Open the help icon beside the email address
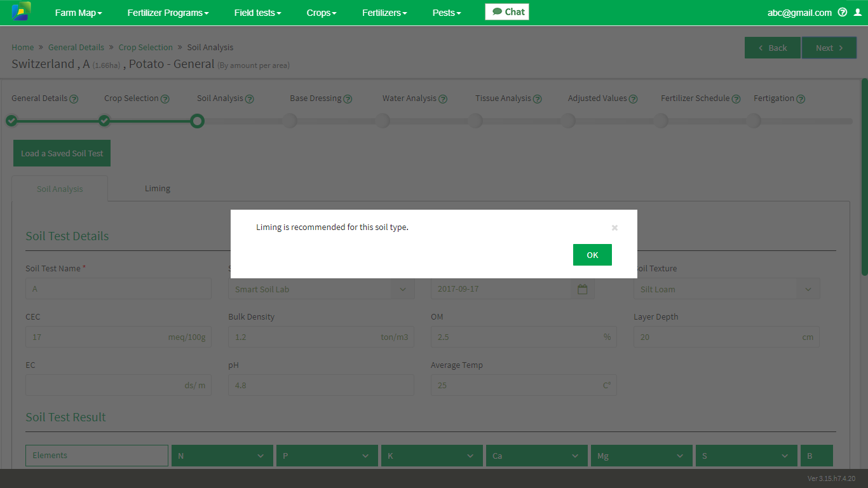The width and height of the screenshot is (868, 488). click(843, 12)
